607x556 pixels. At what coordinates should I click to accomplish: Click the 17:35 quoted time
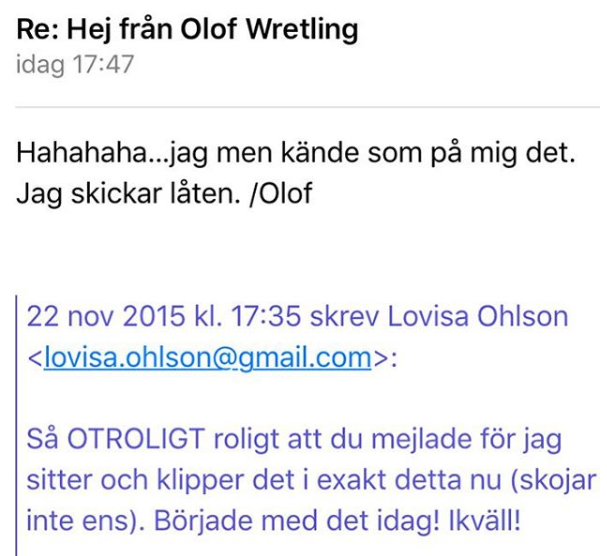pos(265,316)
